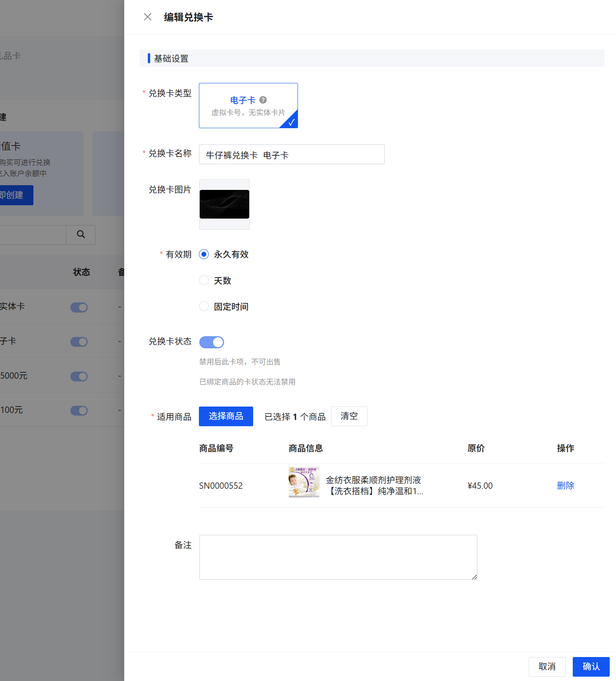This screenshot has height=681, width=616.
Task: Close the edit redemption card panel
Action: pos(147,17)
